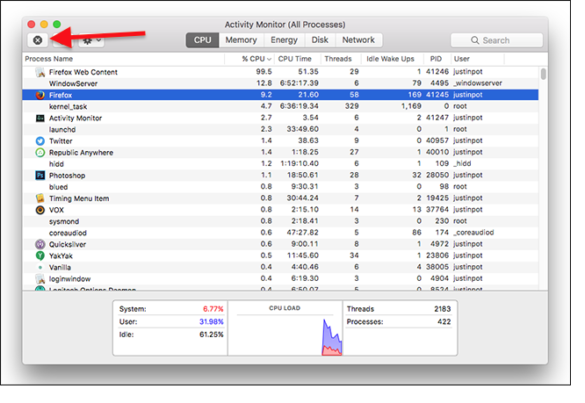Click the green zoom window button

(57, 24)
